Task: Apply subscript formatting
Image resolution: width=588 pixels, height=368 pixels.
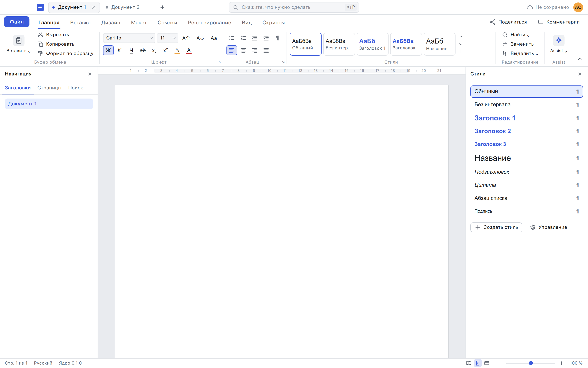Action: point(154,51)
